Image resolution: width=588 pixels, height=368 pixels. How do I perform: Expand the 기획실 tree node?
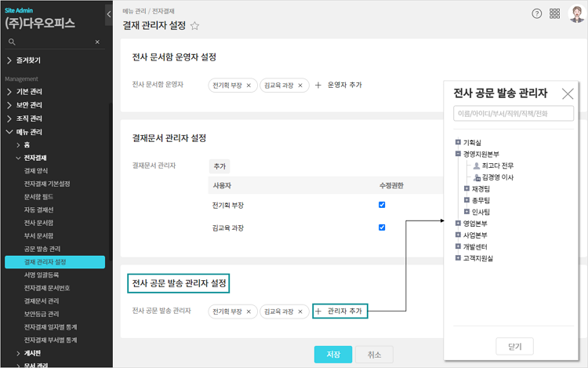[x=458, y=143]
